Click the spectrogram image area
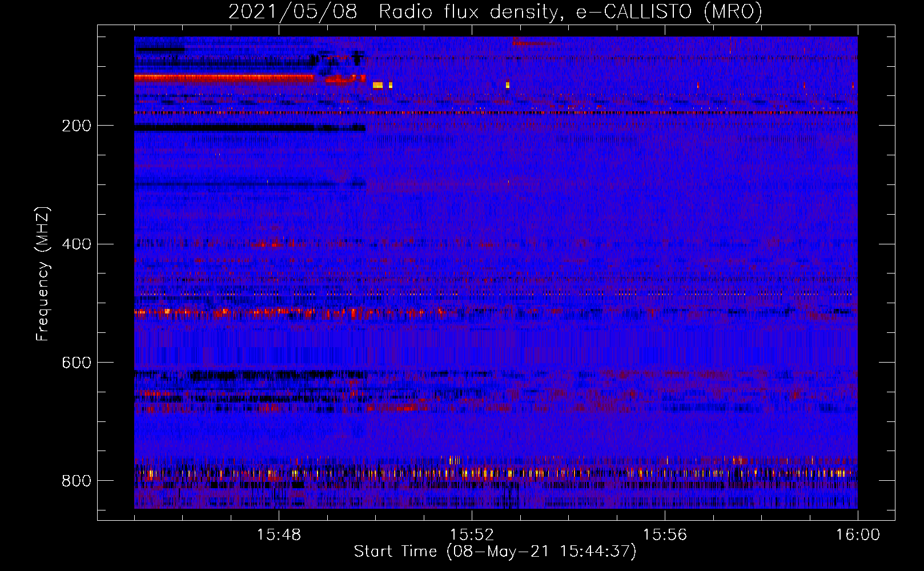The image size is (924, 571). click(496, 272)
